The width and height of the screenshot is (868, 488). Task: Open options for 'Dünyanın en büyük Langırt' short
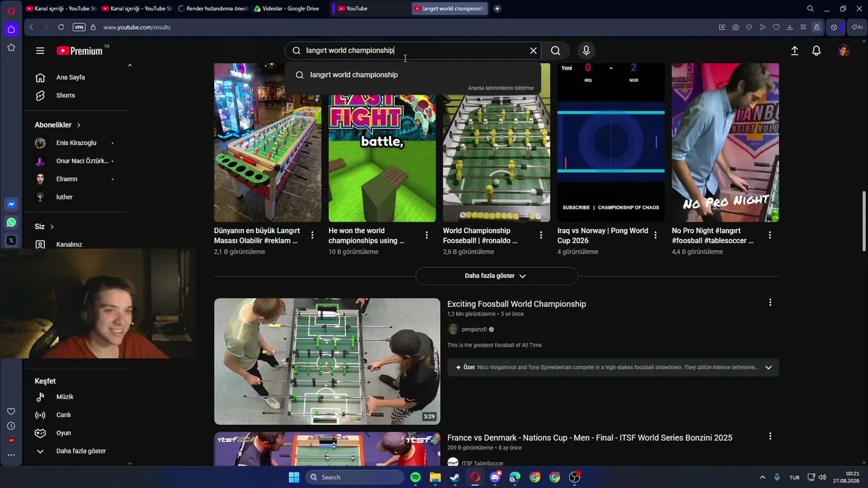(x=312, y=235)
